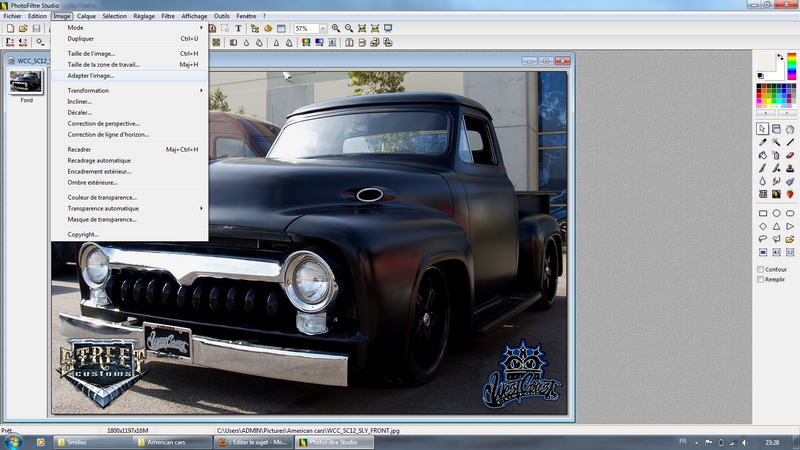Click the taskbar clock 23:28
800x450 pixels.
[x=772, y=442]
